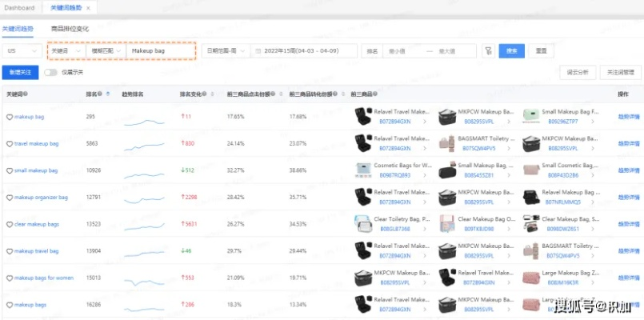Click trend sparkline for 'makeup bags for women'

tap(144, 282)
